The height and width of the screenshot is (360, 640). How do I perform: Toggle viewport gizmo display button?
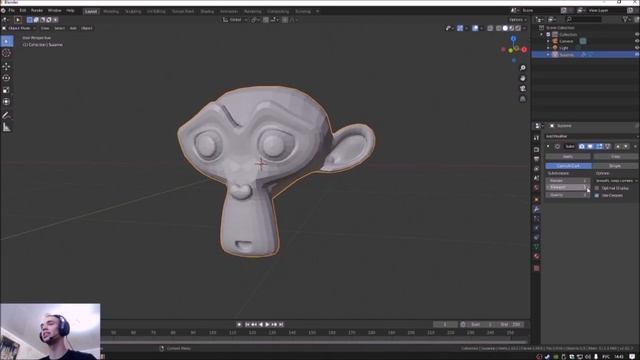pos(460,28)
